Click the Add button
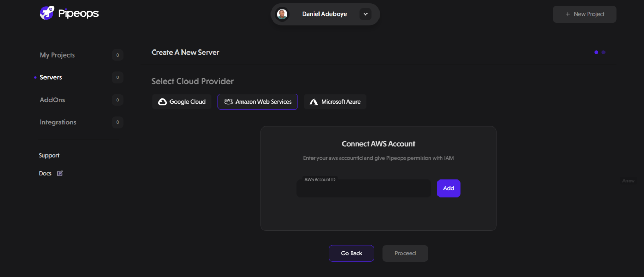The width and height of the screenshot is (644, 277). [448, 188]
